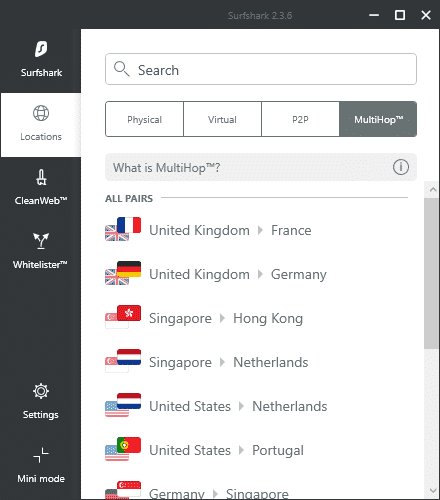Click the Germany–Singapore flag pair icon
This screenshot has height=500, width=440.
pyautogui.click(x=123, y=490)
